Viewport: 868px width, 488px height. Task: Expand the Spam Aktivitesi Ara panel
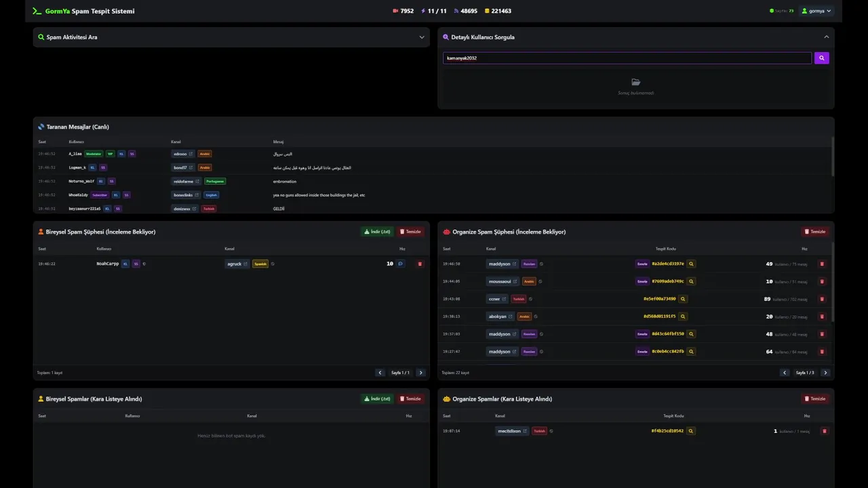(422, 37)
